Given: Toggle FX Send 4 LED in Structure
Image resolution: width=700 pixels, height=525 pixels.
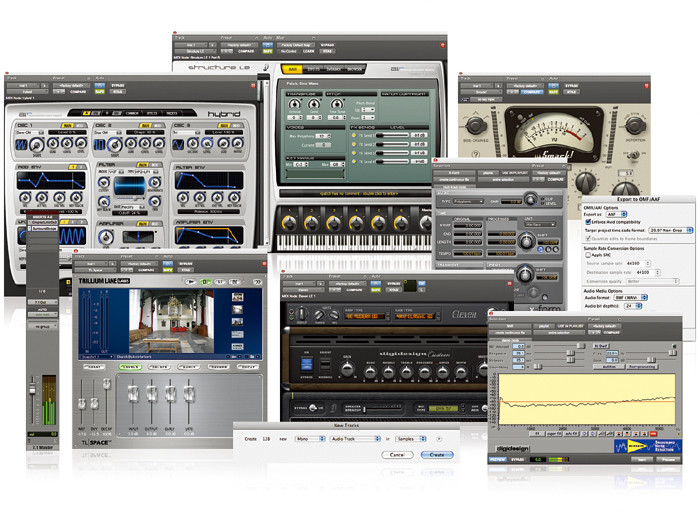Looking at the screenshot, I should coord(354,161).
